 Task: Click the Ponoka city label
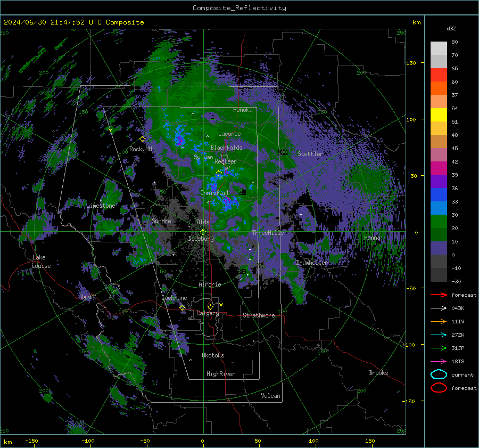tap(243, 110)
